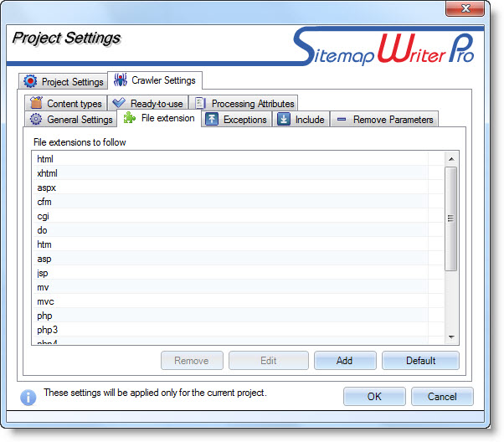The image size is (504, 442).
Task: Select the "php" extension row
Action: 238,316
